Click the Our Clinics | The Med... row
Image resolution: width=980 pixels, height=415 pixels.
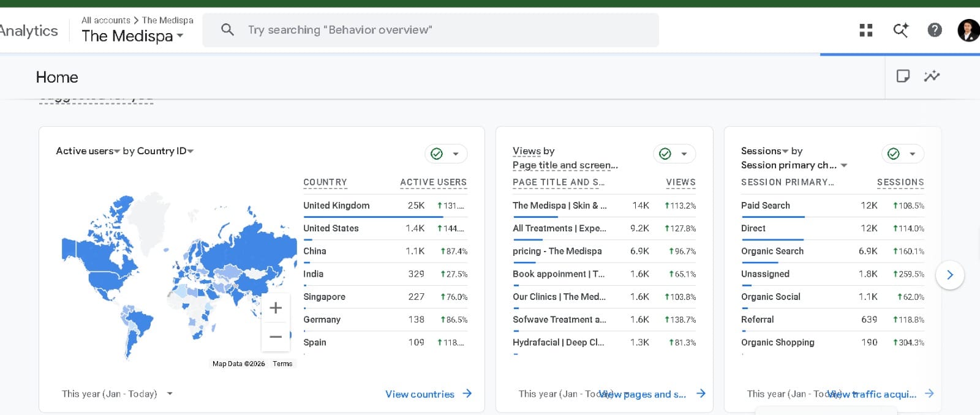click(605, 297)
